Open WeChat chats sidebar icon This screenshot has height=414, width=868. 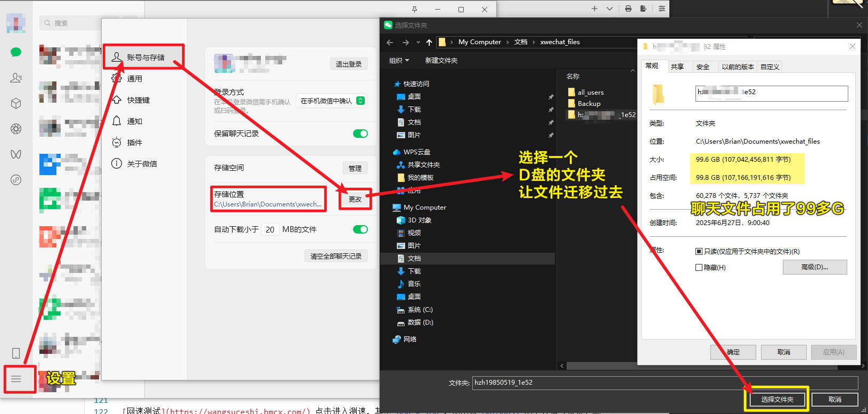16,52
